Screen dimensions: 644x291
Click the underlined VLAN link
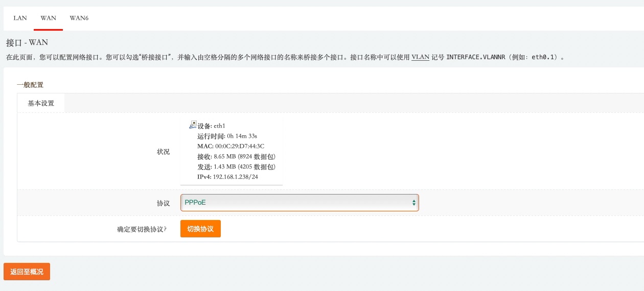pos(420,57)
